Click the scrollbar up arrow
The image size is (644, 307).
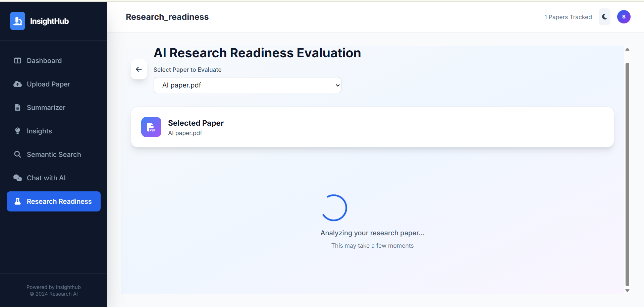pyautogui.click(x=627, y=49)
